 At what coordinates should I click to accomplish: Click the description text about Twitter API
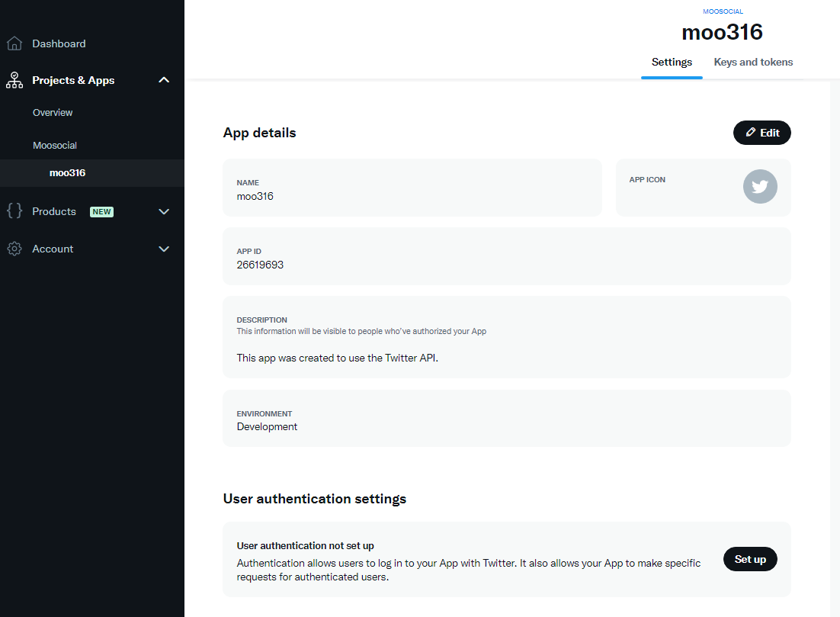click(x=338, y=358)
